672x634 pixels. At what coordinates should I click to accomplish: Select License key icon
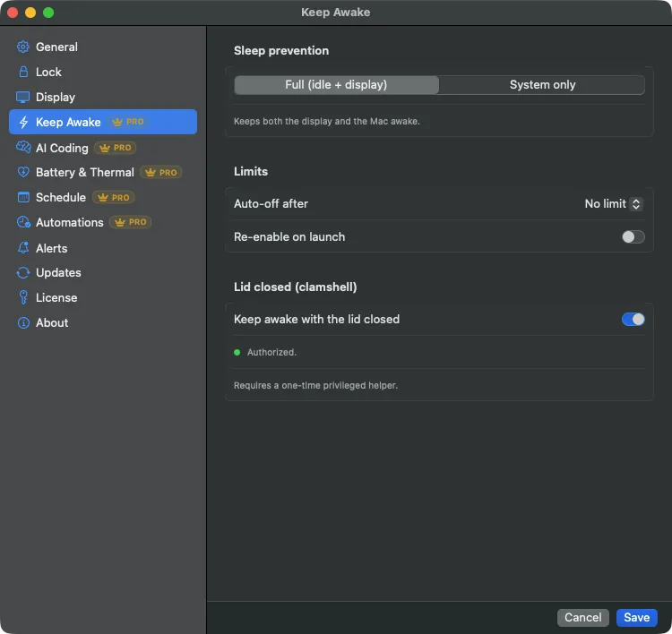pos(23,297)
